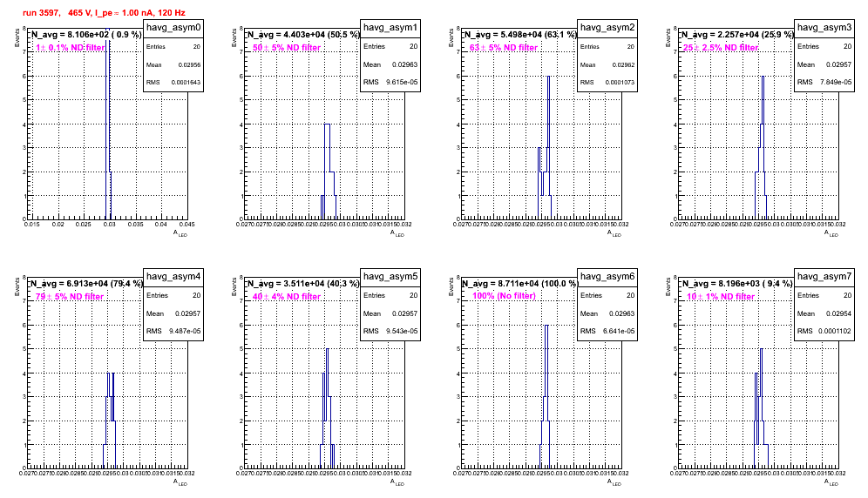Select the havg_asym2 stats box title
868x498 pixels.
(607, 27)
